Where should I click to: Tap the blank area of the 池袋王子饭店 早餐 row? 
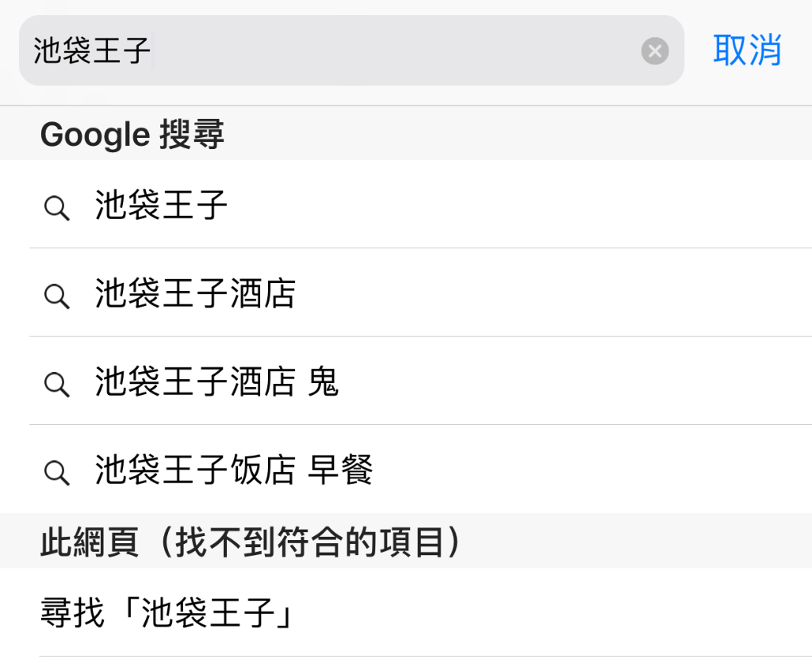pos(590,469)
